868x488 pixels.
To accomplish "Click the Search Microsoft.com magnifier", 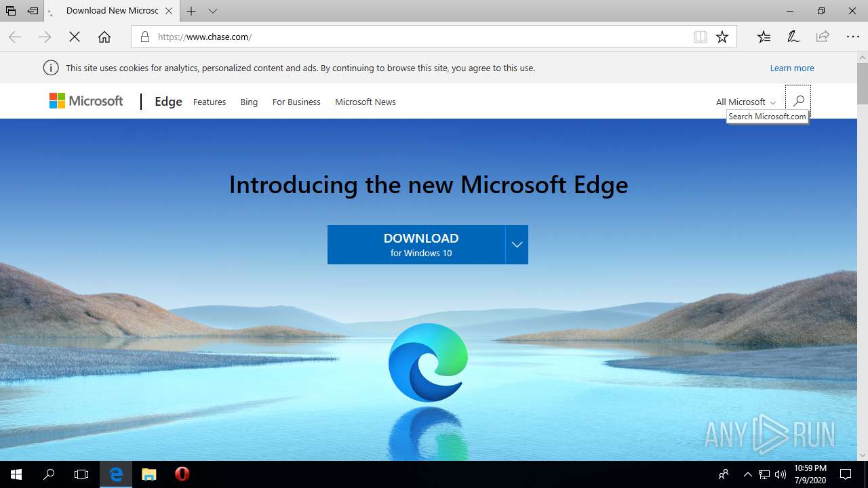I will [798, 101].
